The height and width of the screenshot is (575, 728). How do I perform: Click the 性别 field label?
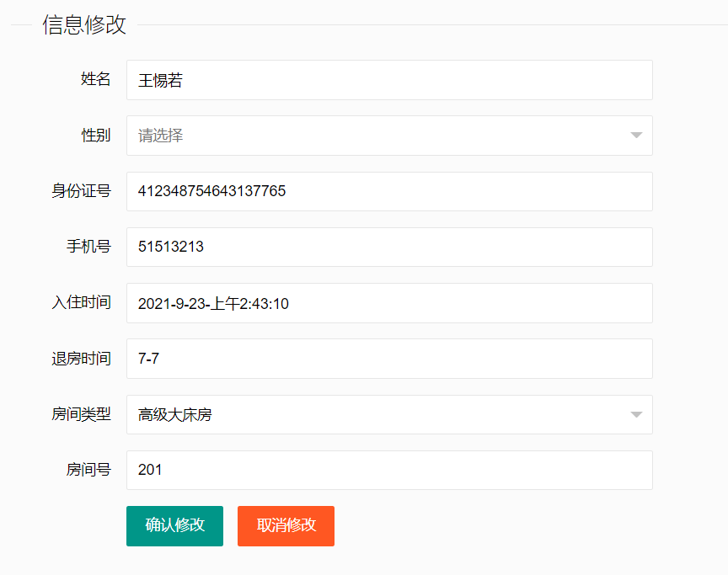coord(95,136)
